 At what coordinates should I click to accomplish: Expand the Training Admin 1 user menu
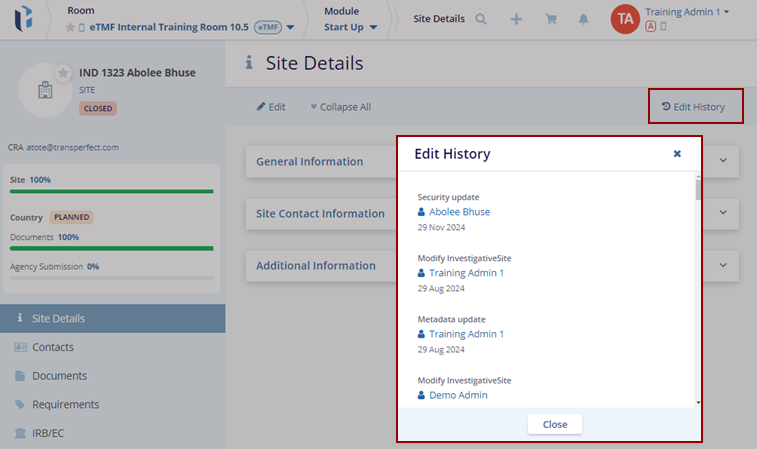click(686, 12)
